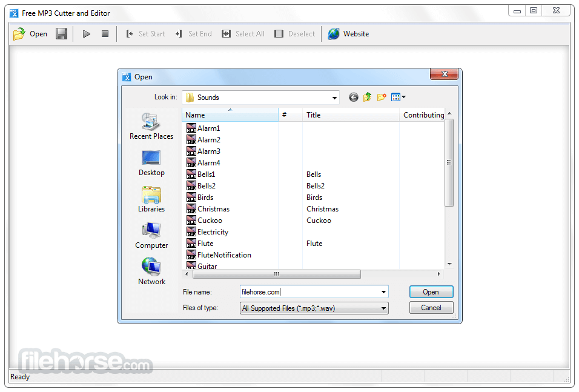Sort by the # column header

(290, 115)
